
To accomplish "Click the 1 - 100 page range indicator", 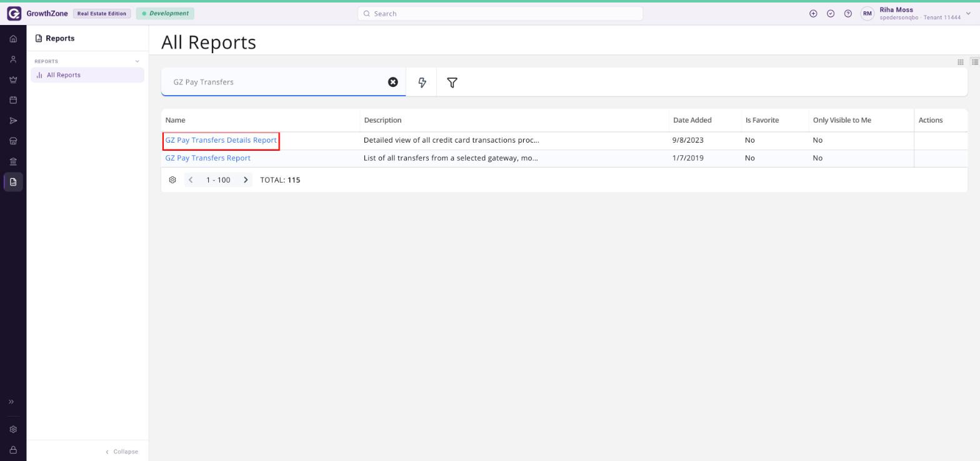I will click(218, 180).
